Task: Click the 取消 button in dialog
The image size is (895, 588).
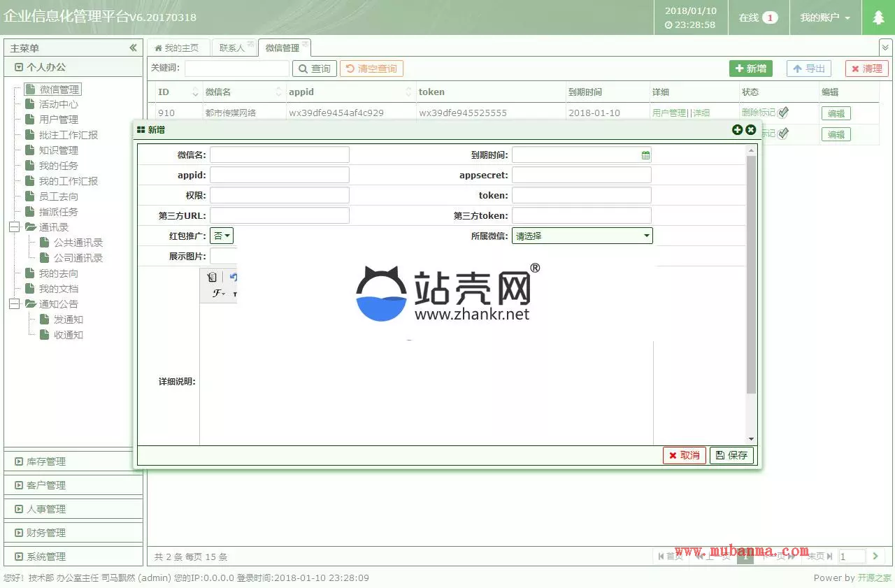Action: pos(684,455)
